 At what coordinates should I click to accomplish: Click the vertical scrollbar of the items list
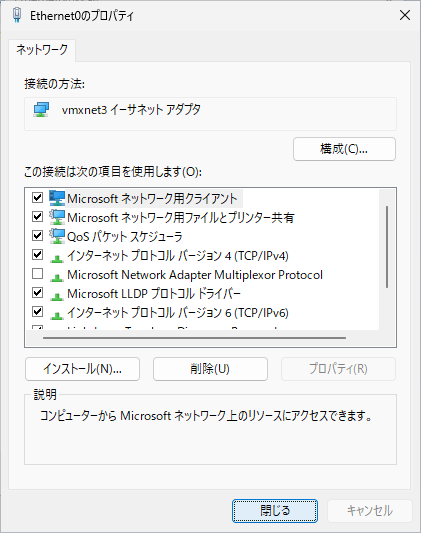[387, 247]
